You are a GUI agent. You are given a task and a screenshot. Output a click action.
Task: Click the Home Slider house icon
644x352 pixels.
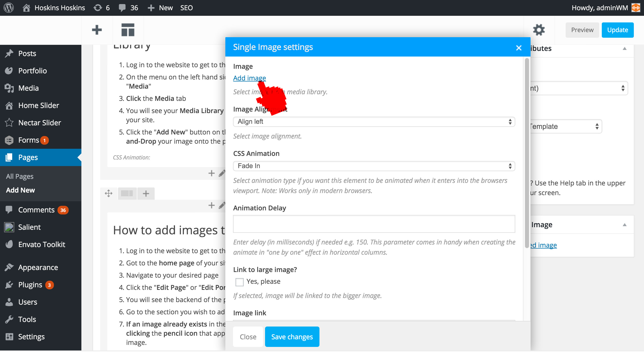(9, 105)
